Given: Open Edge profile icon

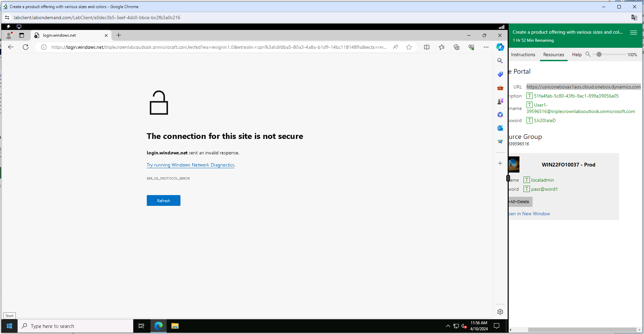Looking at the screenshot, I should (9, 35).
